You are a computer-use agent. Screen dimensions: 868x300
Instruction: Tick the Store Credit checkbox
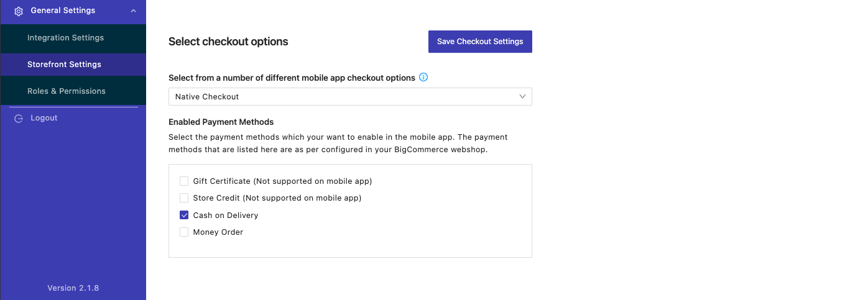(x=184, y=198)
